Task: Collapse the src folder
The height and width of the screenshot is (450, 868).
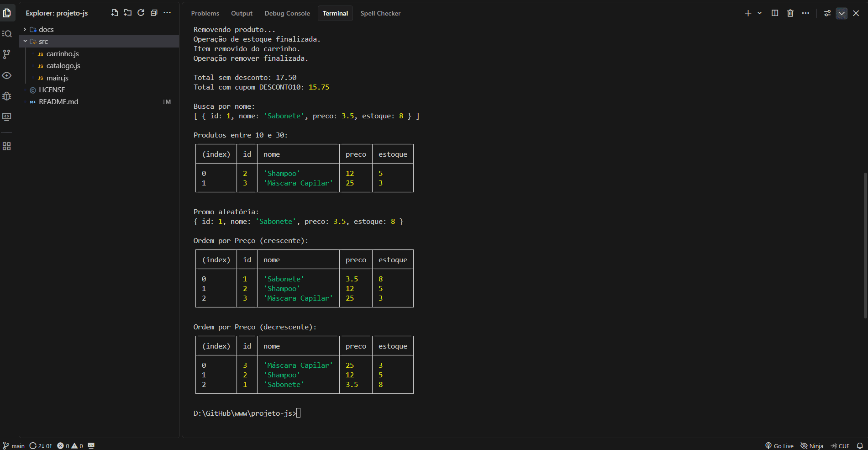Action: coord(43,42)
